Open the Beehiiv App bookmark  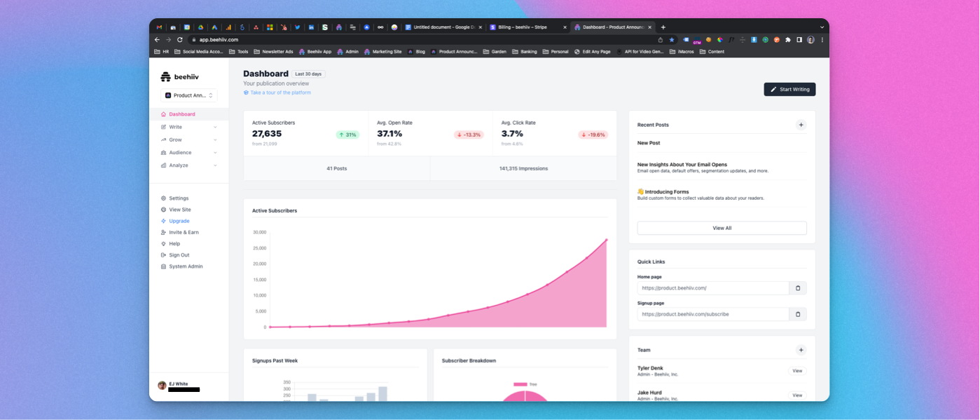click(x=315, y=51)
